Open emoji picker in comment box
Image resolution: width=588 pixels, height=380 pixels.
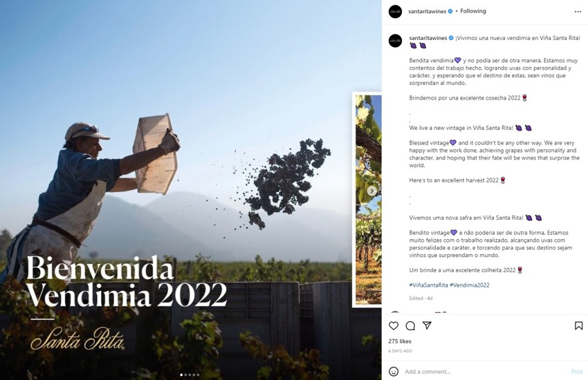point(394,371)
